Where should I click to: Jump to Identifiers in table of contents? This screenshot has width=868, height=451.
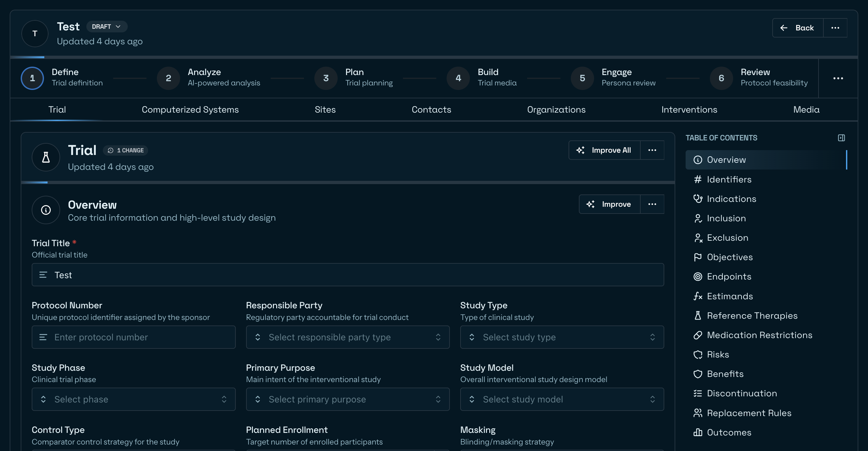click(766, 179)
